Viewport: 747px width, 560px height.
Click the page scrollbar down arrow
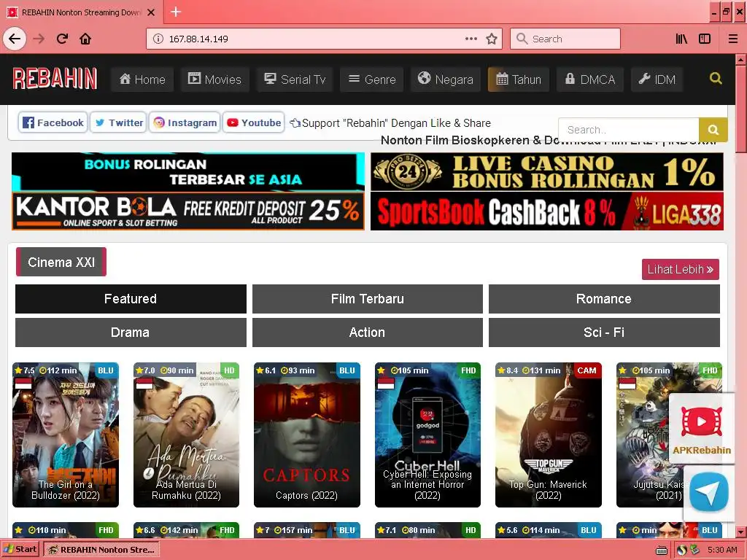point(741,532)
